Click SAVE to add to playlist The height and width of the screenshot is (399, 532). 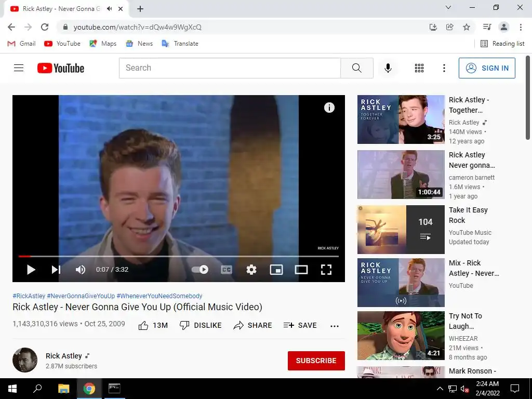click(300, 325)
